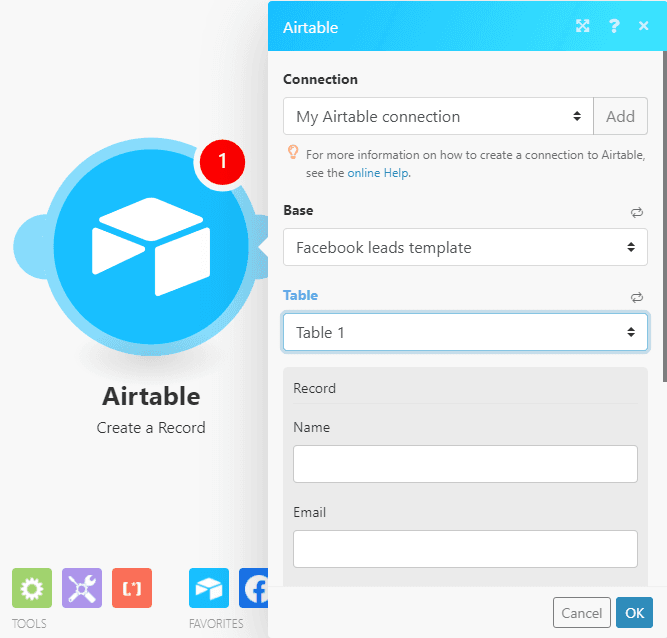Open the Connection dropdown

438,116
